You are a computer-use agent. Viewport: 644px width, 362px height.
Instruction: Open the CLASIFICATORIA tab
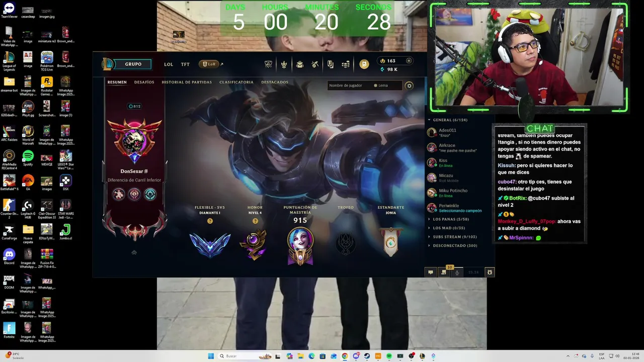click(236, 82)
